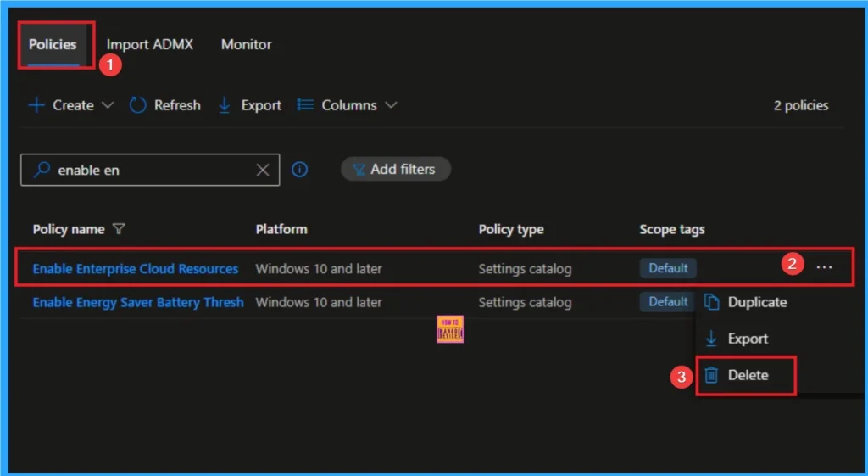Click 'Settings catalog' in Enterprise Cloud Resources row
The width and height of the screenshot is (868, 476).
(525, 269)
